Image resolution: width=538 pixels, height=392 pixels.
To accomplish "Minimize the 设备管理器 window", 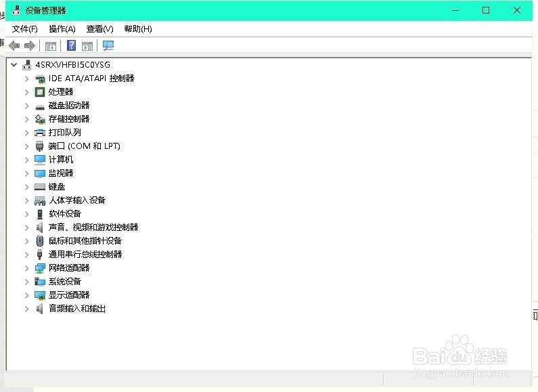I will 455,10.
